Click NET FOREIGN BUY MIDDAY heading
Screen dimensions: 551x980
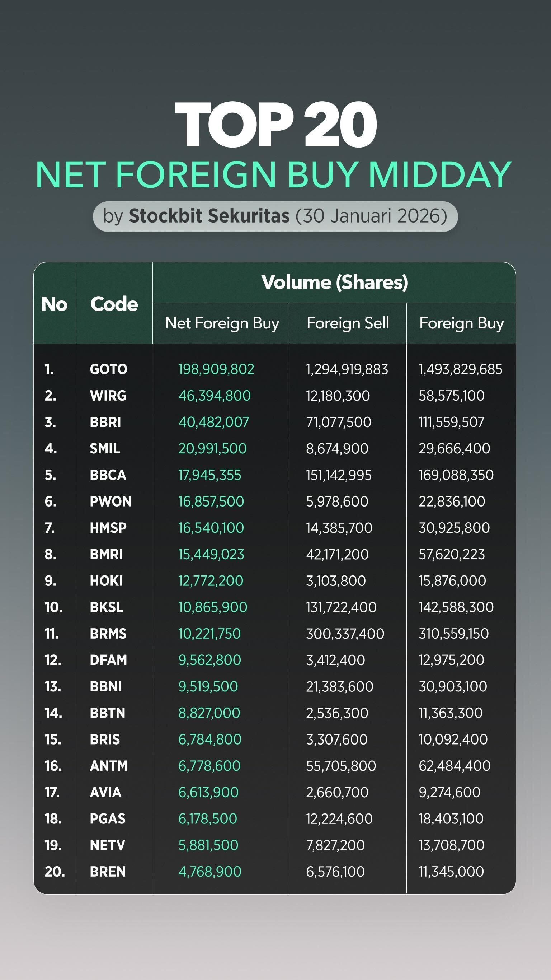(x=273, y=174)
